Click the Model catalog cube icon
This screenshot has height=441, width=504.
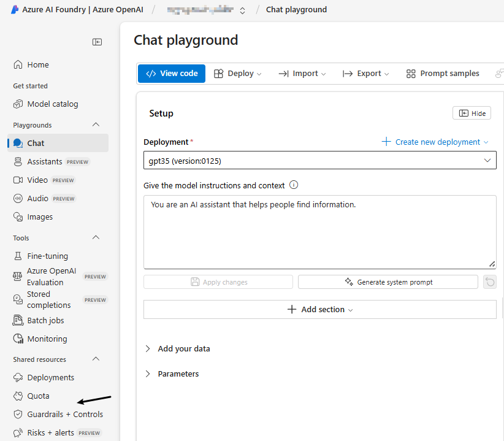(x=18, y=104)
